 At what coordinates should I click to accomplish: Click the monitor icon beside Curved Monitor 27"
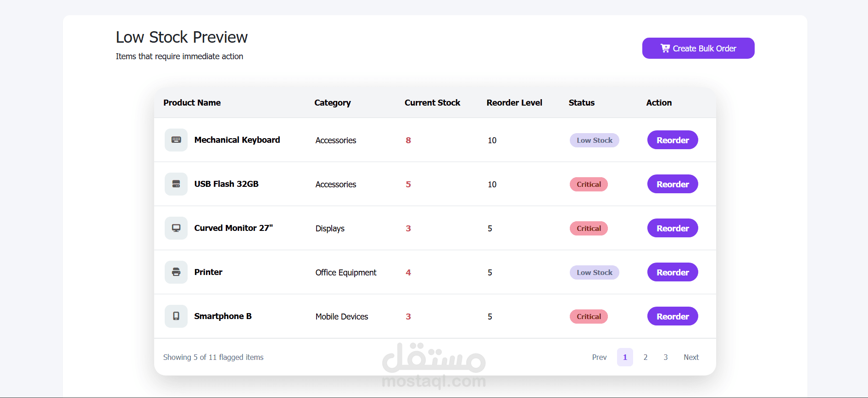pos(176,228)
